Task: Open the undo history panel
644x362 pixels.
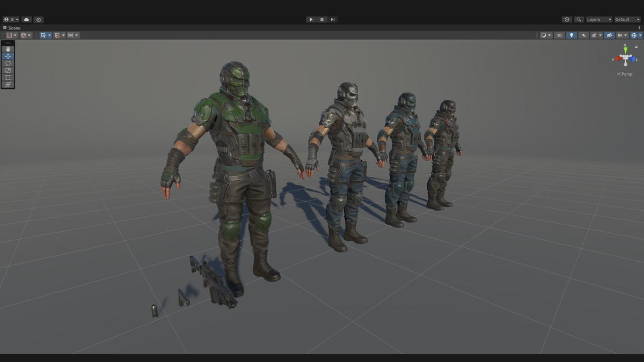Action: (x=567, y=19)
